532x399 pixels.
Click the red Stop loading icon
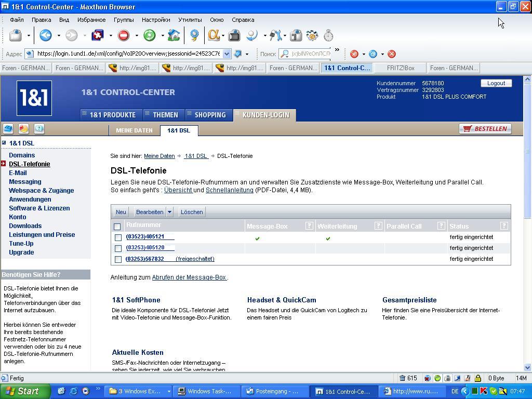coord(124,35)
